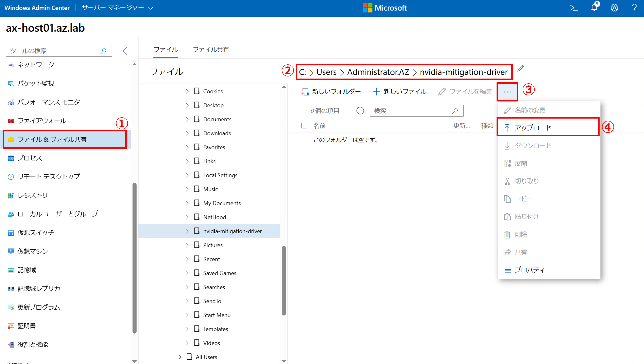Open the 更新プログラム tool

pos(39,307)
